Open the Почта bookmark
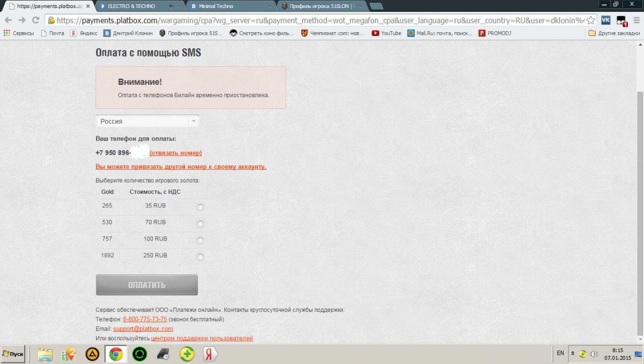Viewport: 644px width, 364px height. (52, 33)
